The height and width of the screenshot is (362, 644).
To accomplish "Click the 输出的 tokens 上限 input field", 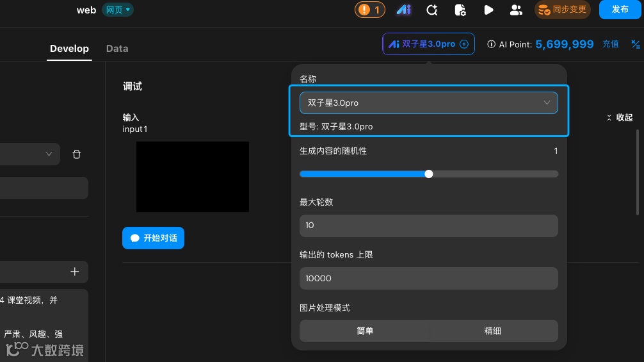I will click(428, 279).
